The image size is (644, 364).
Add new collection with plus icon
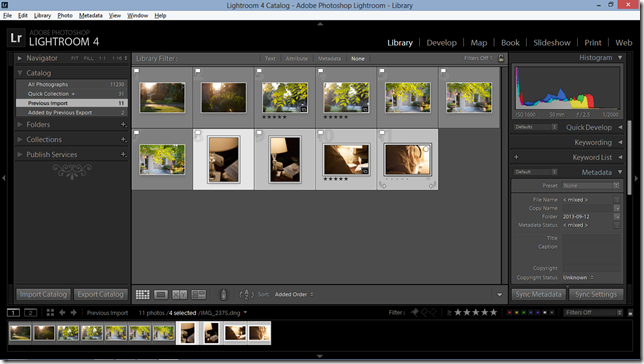[123, 140]
